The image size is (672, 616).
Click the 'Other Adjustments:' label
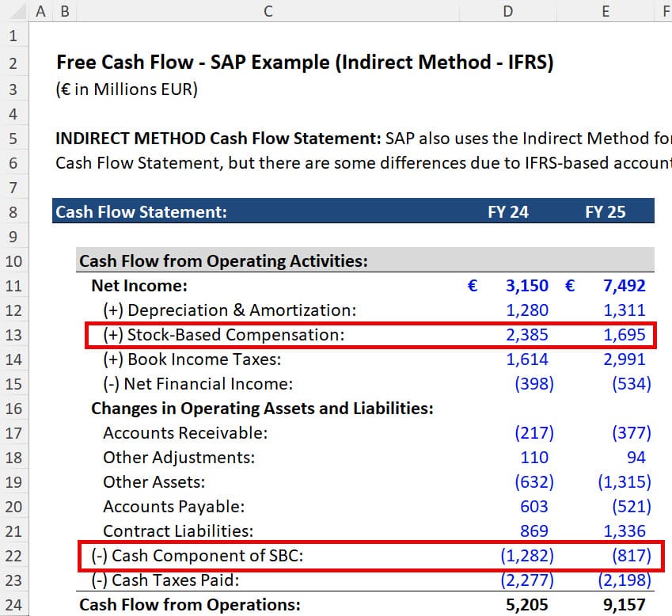click(x=179, y=458)
